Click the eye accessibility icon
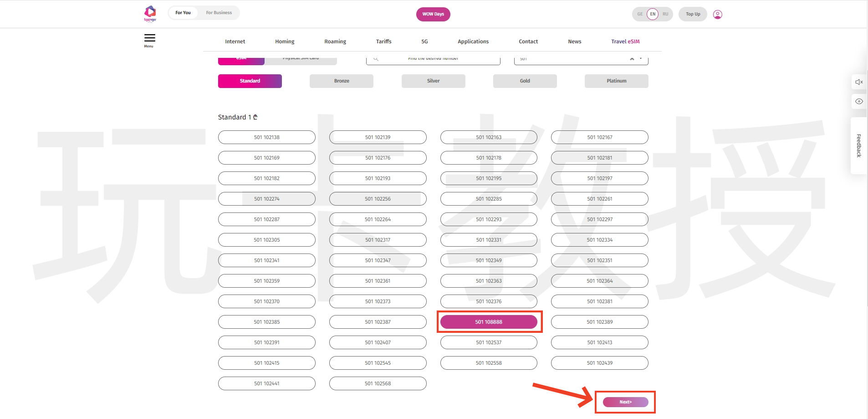Screen dimensions: 868x419 click(859, 102)
